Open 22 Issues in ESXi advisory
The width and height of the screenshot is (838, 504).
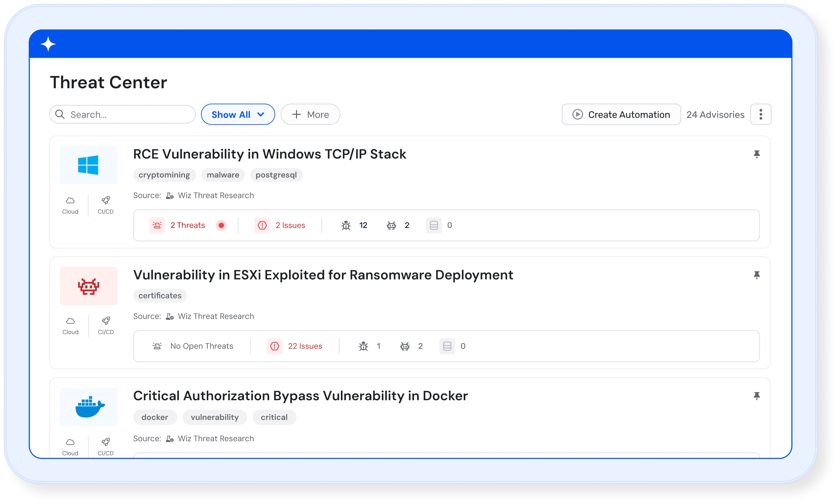[x=305, y=346]
